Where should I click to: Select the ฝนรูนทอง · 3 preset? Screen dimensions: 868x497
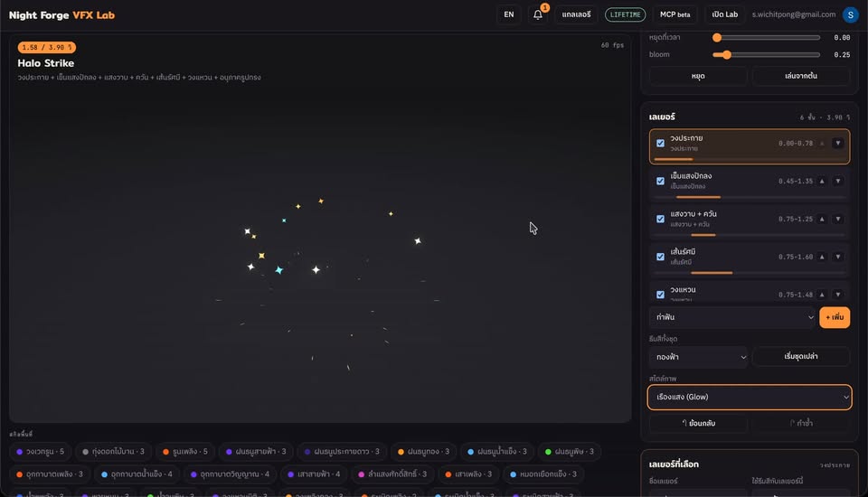coord(424,452)
